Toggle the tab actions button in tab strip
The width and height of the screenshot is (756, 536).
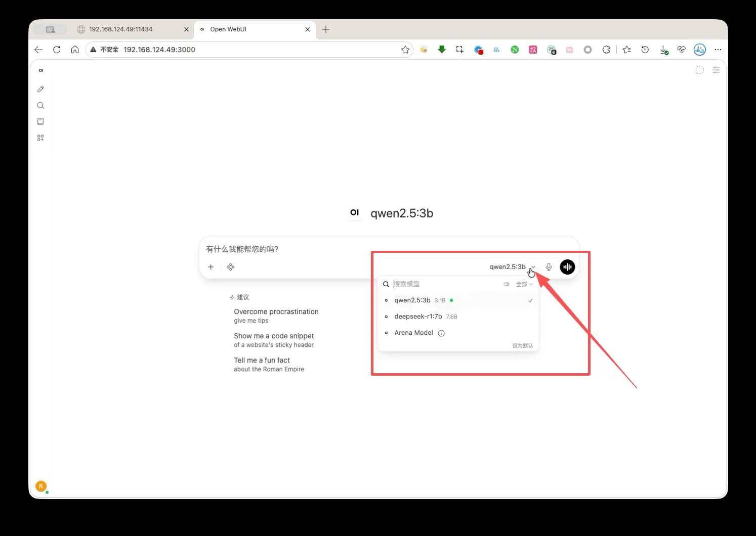pyautogui.click(x=50, y=29)
